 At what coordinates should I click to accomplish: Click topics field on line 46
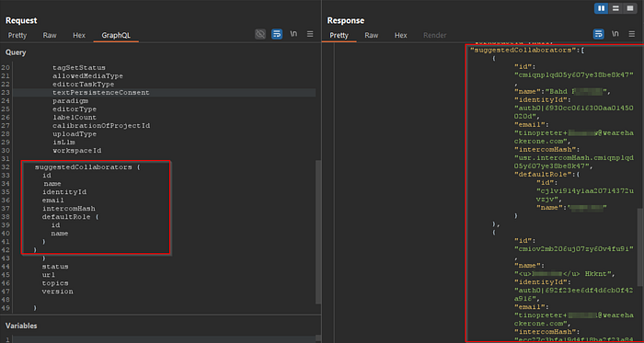(55, 283)
